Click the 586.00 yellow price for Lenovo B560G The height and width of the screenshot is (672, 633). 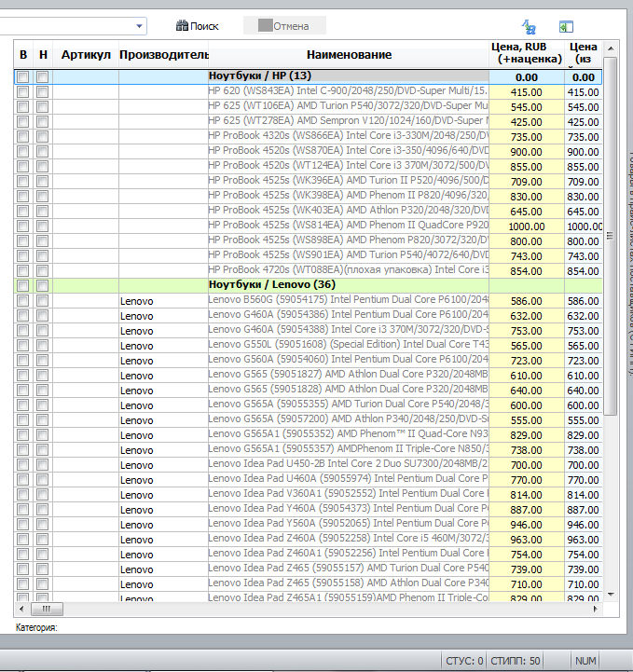coord(527,301)
